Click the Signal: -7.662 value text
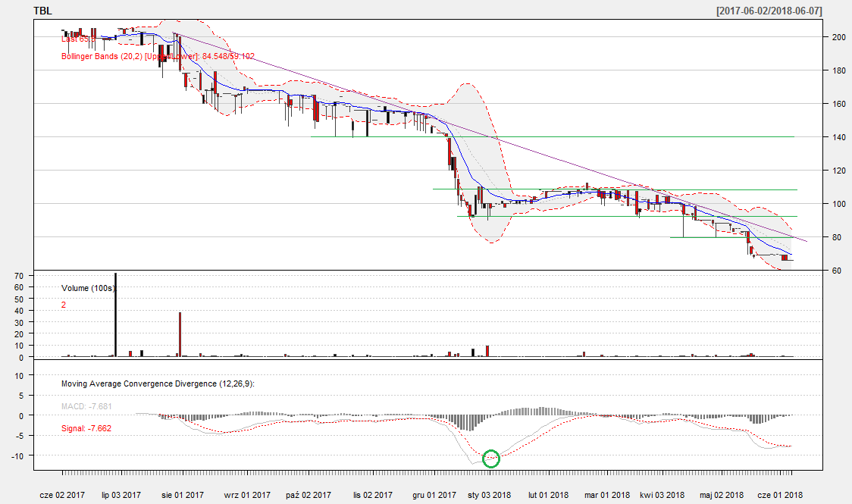This screenshot has height=504, width=852. pyautogui.click(x=86, y=428)
